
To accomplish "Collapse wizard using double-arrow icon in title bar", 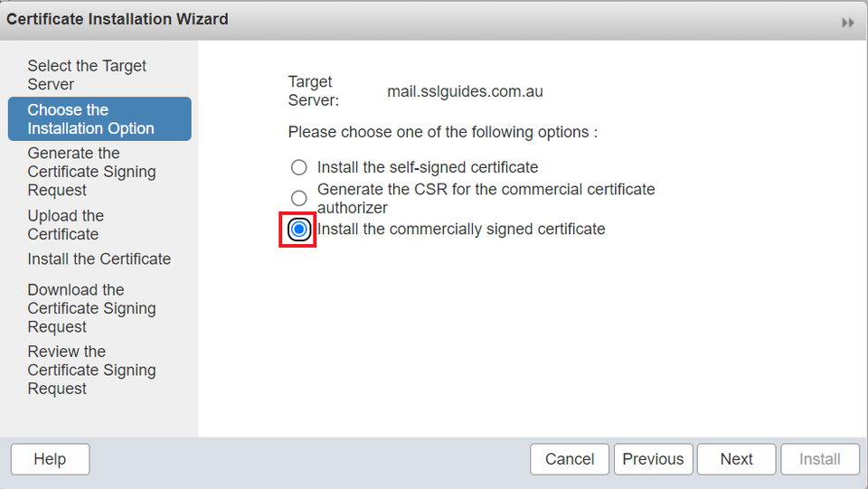I will (x=847, y=23).
